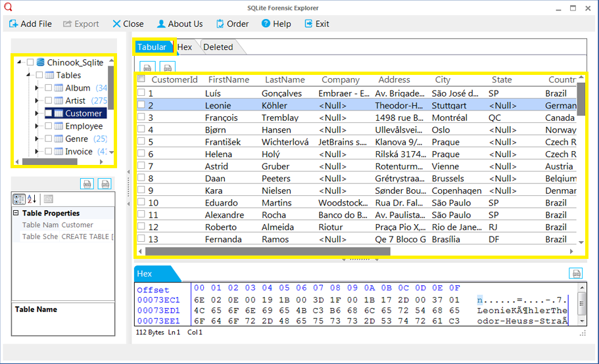
Task: Click the Export toolbar icon
Action: tap(67, 24)
